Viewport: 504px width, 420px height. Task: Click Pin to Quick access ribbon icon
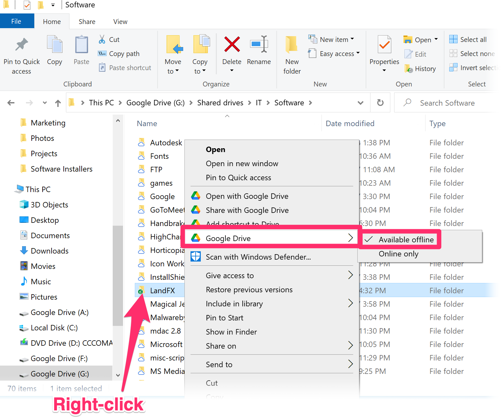click(21, 44)
